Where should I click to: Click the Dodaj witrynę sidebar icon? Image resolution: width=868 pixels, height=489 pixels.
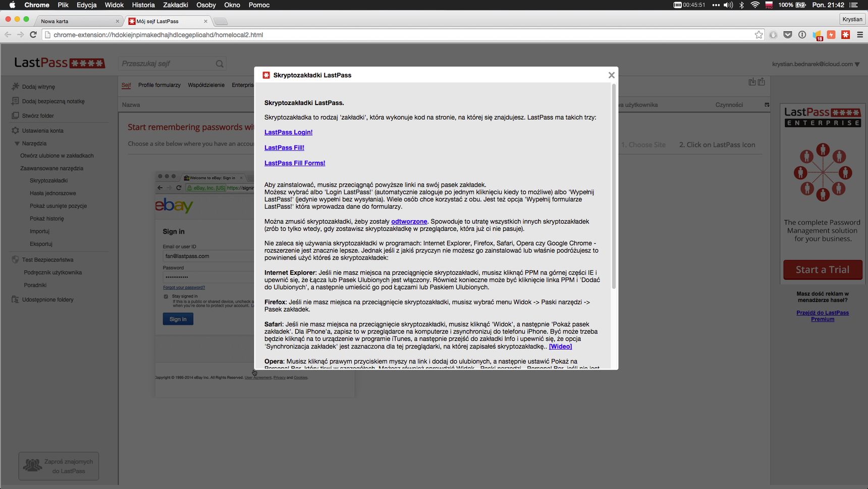15,86
